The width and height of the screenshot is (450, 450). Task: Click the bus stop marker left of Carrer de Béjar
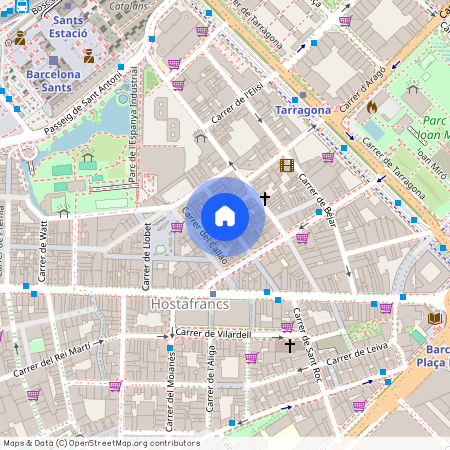pyautogui.click(x=319, y=212)
